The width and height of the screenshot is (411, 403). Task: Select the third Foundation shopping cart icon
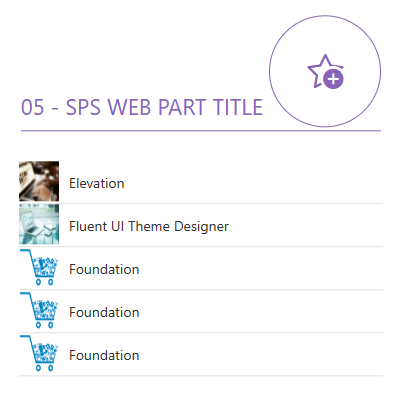(39, 353)
